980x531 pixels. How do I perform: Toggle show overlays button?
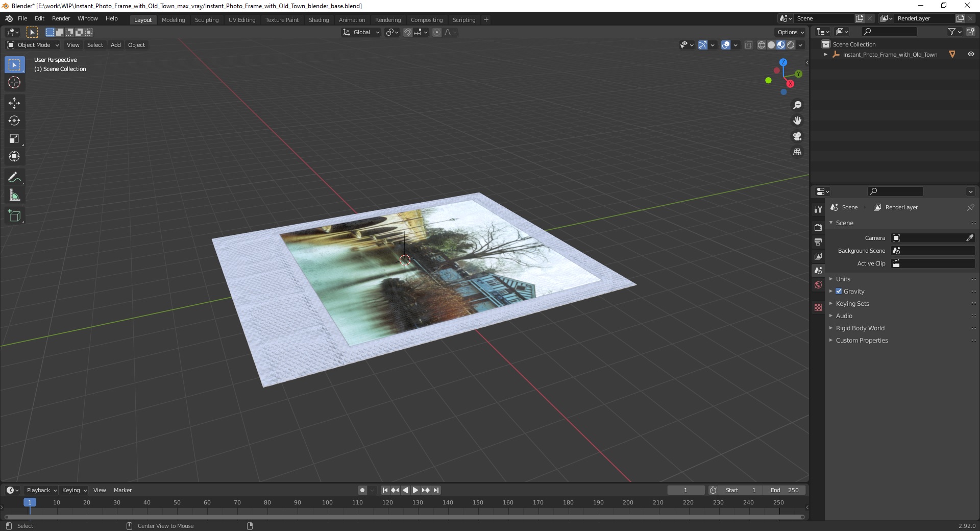pos(726,45)
